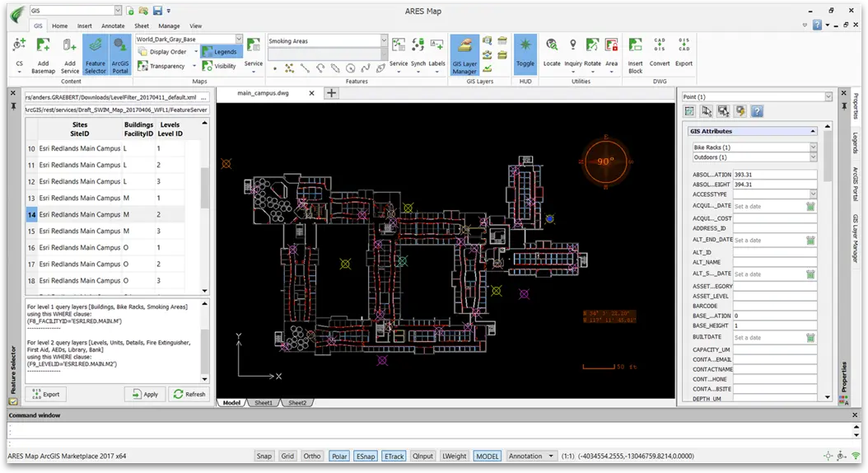This screenshot has width=868, height=473.
Task: Open the Insert ribbon tab
Action: [x=85, y=26]
